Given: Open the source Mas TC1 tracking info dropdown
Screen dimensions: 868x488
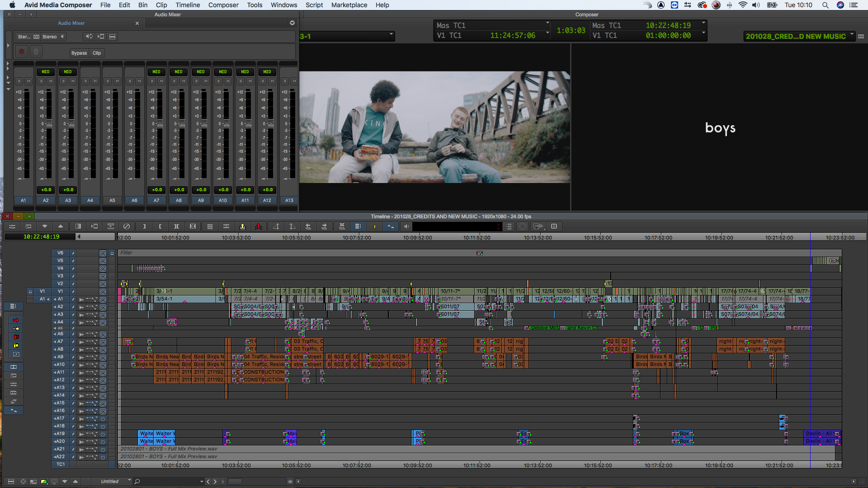Looking at the screenshot, I should point(547,23).
